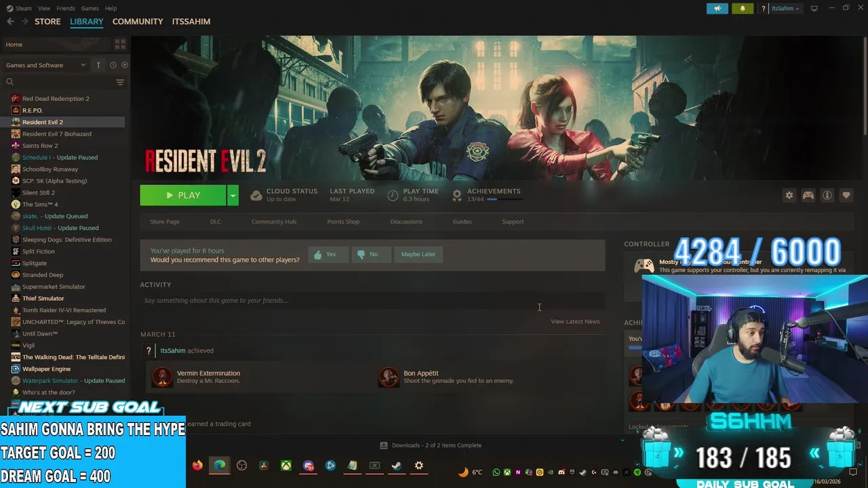
Task: Open the Discussions link
Action: tap(406, 222)
